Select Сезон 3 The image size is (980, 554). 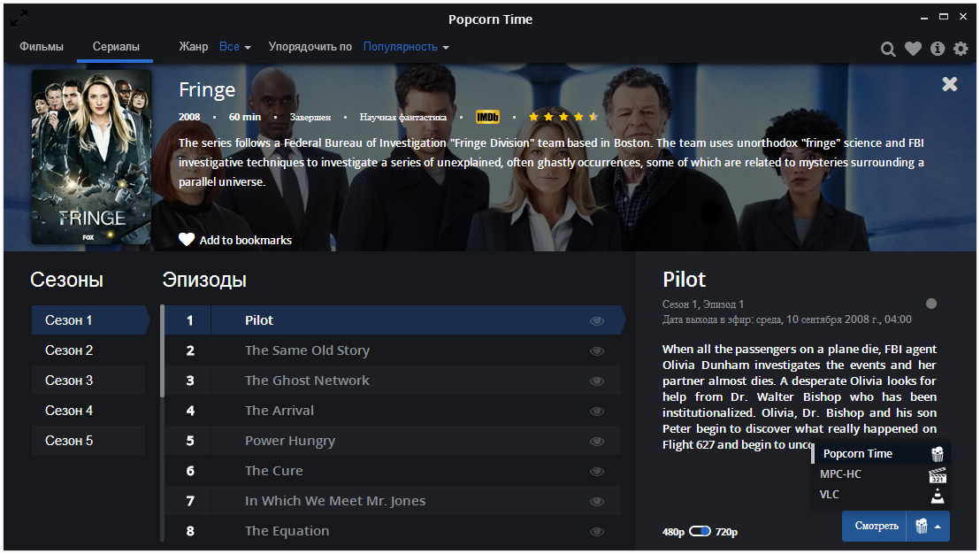pos(88,381)
